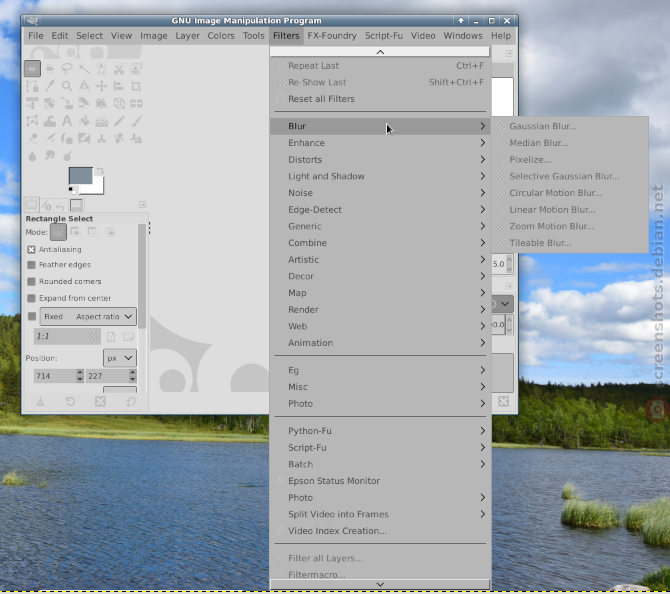Adjust the Position Y value 227 stepper
The height and width of the screenshot is (594, 670).
(x=132, y=376)
